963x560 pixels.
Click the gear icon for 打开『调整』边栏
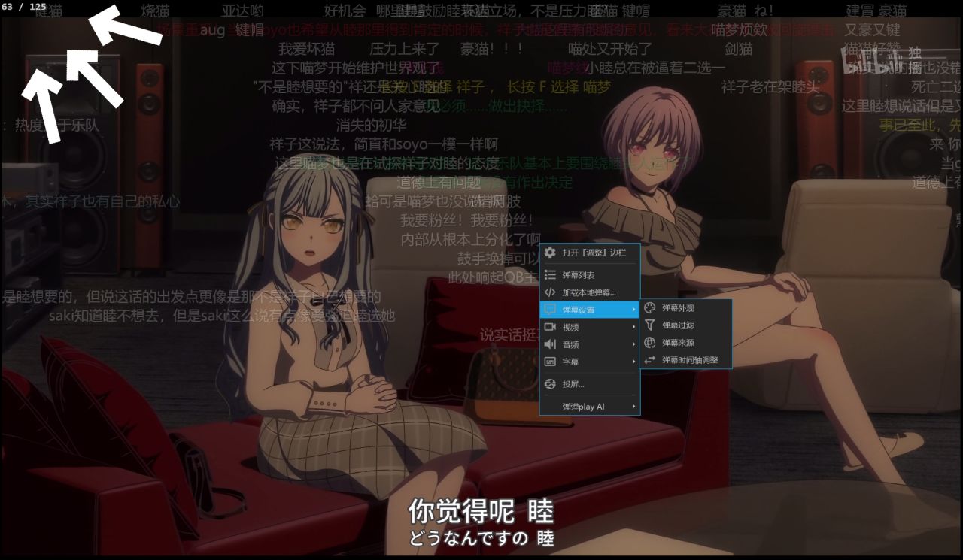tap(550, 253)
